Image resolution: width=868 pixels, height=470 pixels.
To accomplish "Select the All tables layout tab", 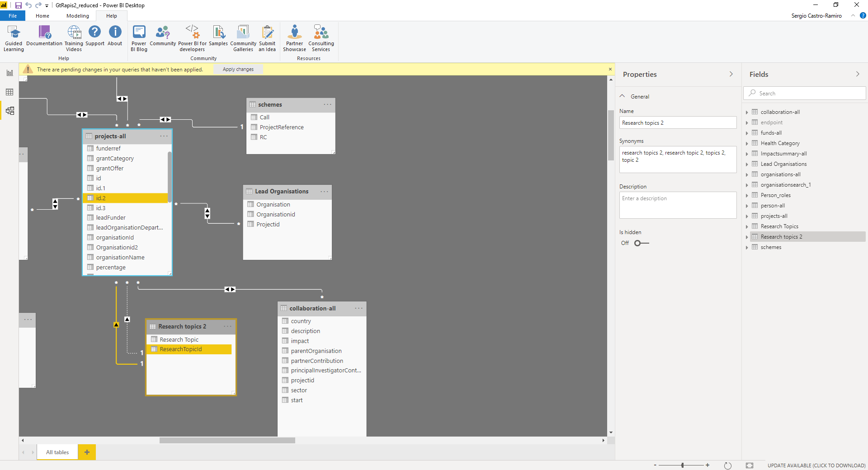I will (57, 452).
